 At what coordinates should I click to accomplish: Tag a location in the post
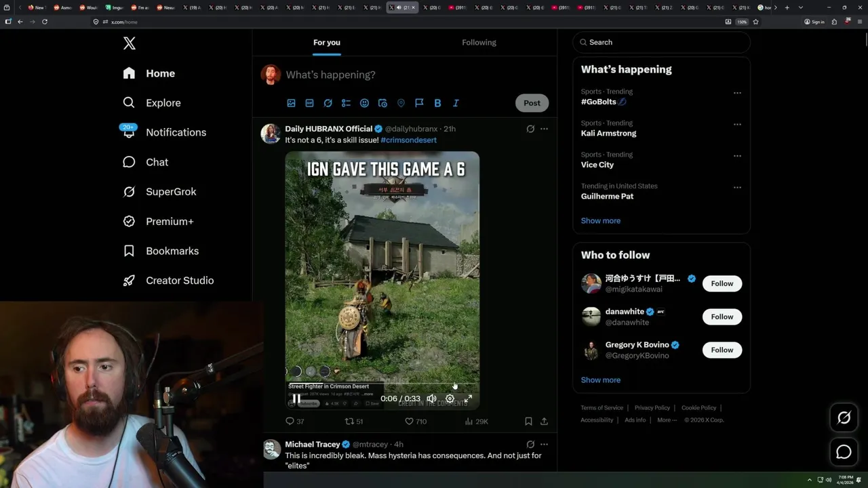click(x=401, y=103)
